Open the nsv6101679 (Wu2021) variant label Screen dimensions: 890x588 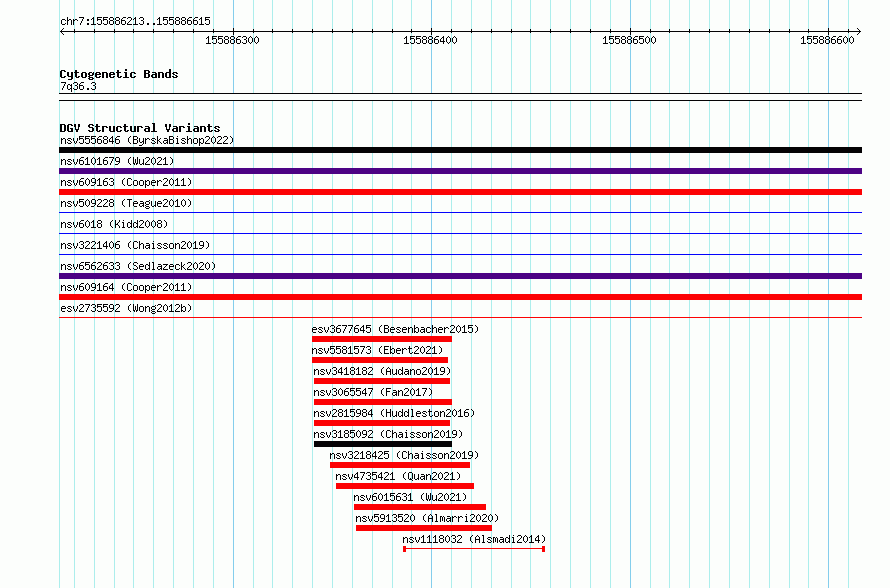[x=117, y=161]
